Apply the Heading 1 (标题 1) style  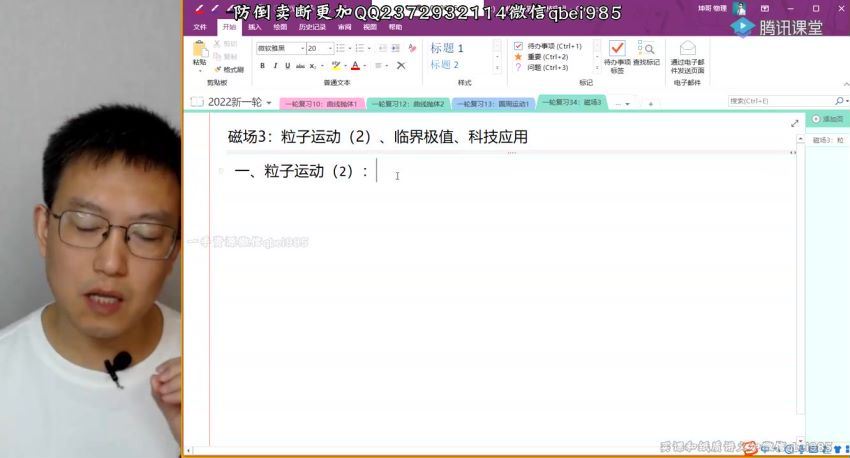coord(447,48)
